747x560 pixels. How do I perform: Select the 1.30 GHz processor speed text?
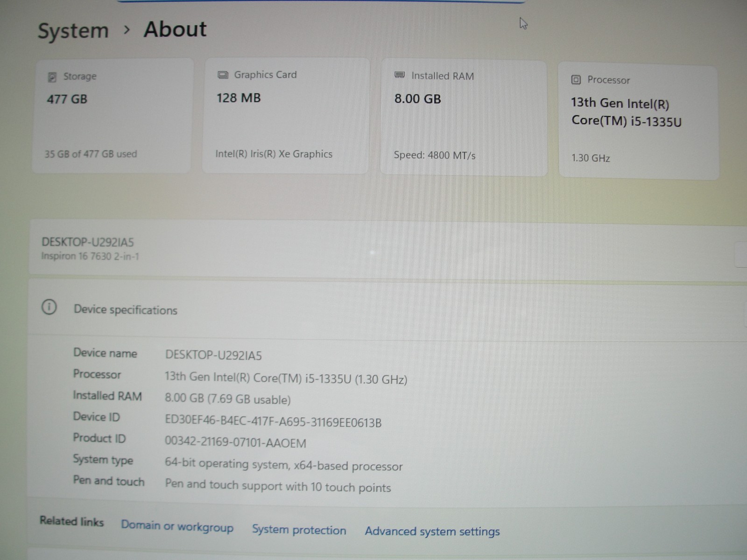coord(591,158)
